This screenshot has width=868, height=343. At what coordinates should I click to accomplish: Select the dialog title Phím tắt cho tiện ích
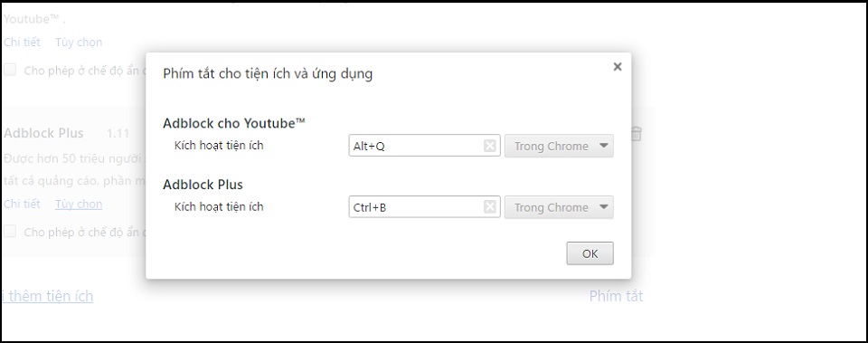point(268,73)
